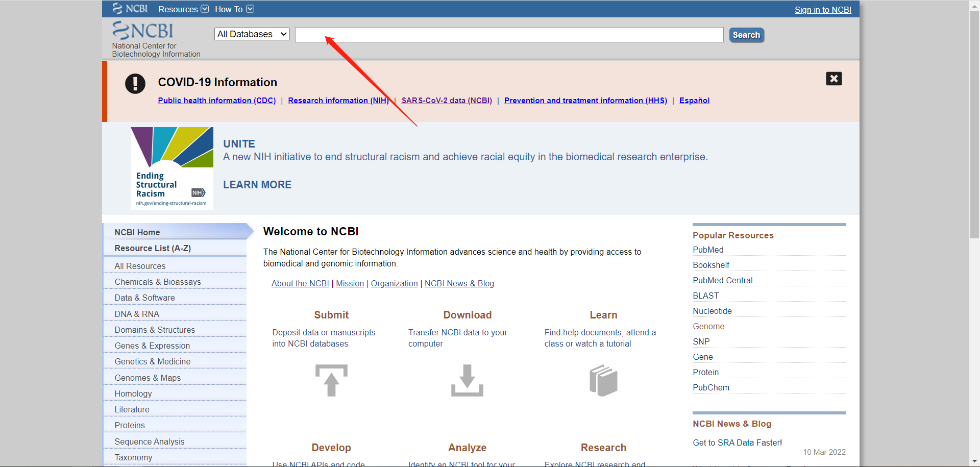The image size is (980, 467).
Task: Expand the Resources menu
Action: coord(183,9)
